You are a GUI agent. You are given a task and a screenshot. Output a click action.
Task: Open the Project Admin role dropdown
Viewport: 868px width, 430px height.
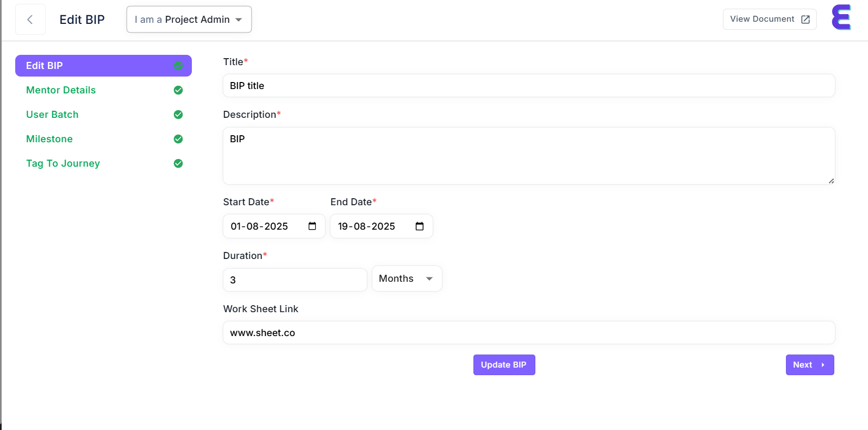pyautogui.click(x=189, y=20)
